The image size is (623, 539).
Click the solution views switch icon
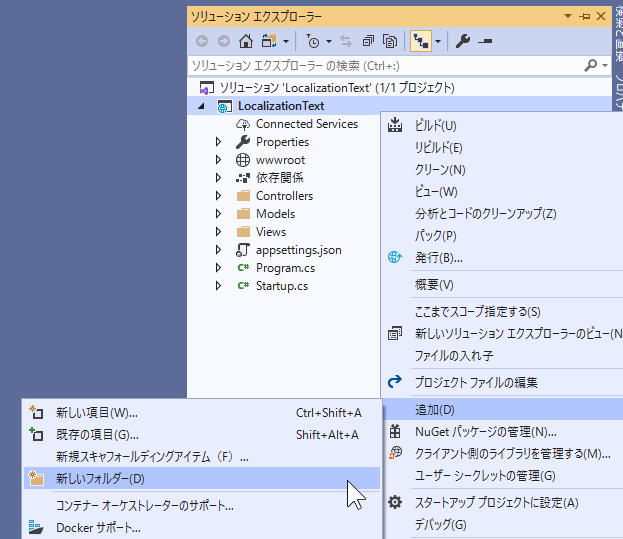point(268,41)
